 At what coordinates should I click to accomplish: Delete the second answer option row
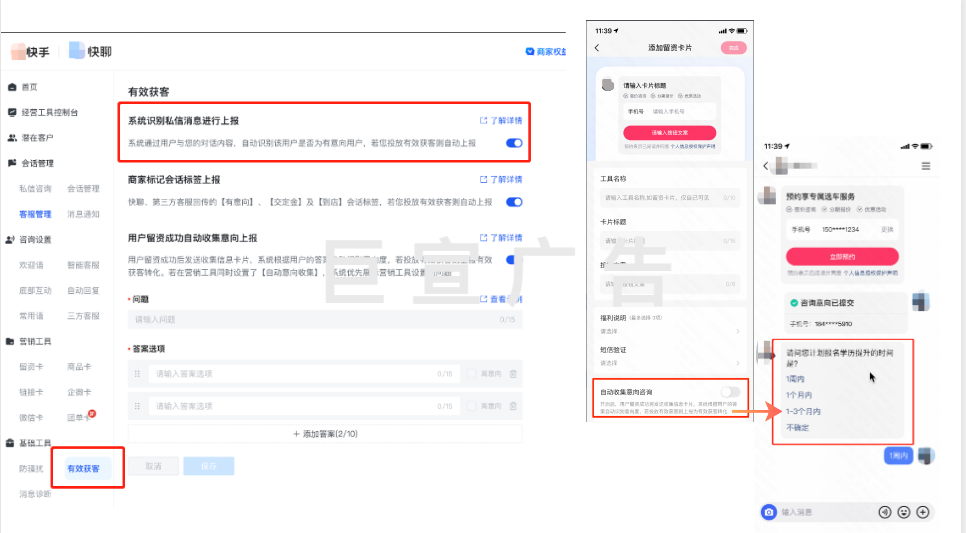(513, 406)
